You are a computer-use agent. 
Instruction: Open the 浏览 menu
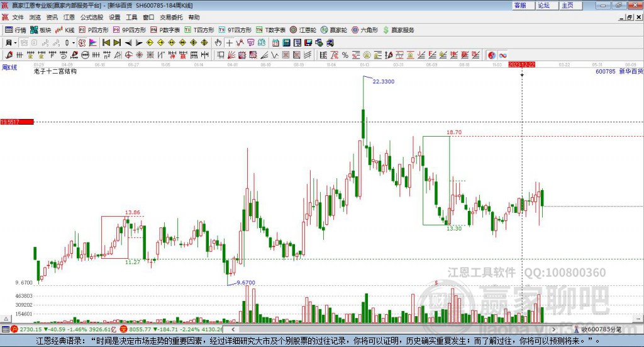coord(35,17)
